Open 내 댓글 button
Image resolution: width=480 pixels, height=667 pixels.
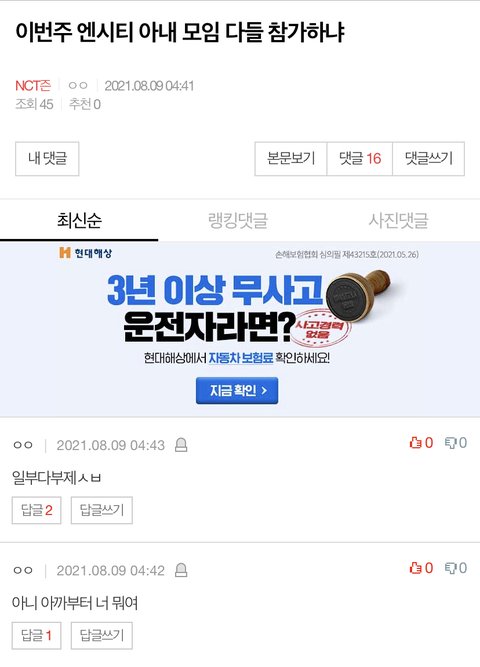[x=47, y=159]
